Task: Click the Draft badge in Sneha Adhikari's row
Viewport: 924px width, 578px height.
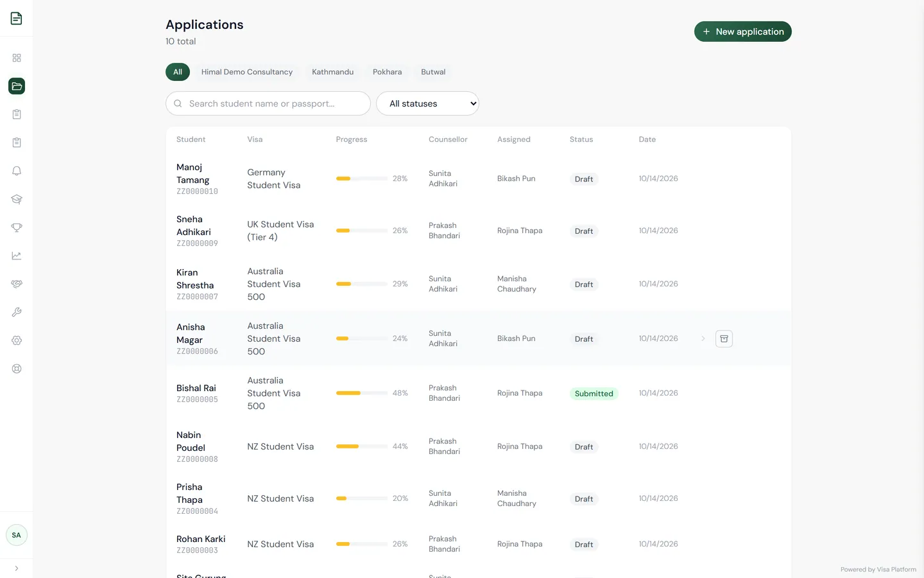Action: tap(584, 231)
